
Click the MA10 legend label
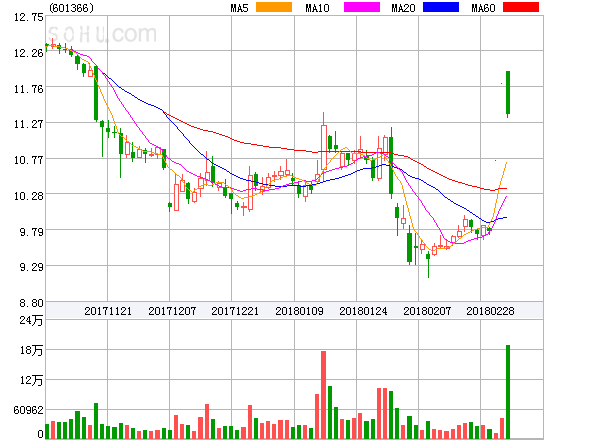pyautogui.click(x=317, y=8)
